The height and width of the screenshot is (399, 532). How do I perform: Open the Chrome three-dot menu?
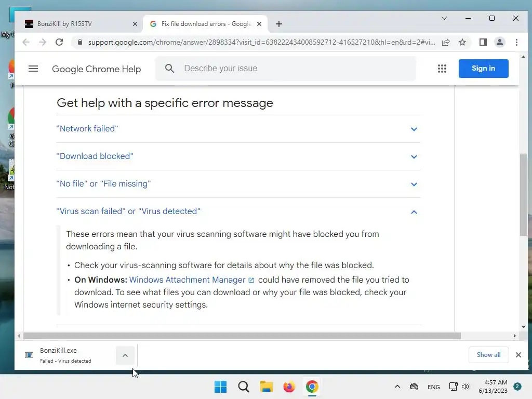pyautogui.click(x=516, y=42)
